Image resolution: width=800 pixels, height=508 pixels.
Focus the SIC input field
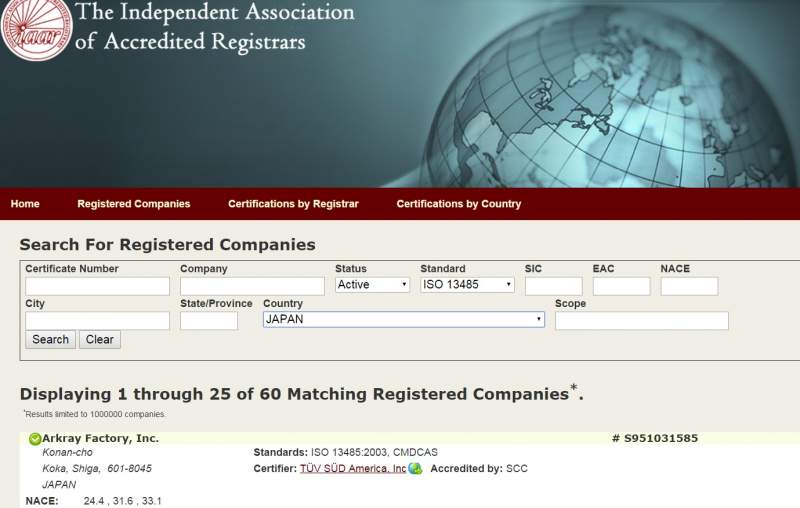[x=554, y=286]
